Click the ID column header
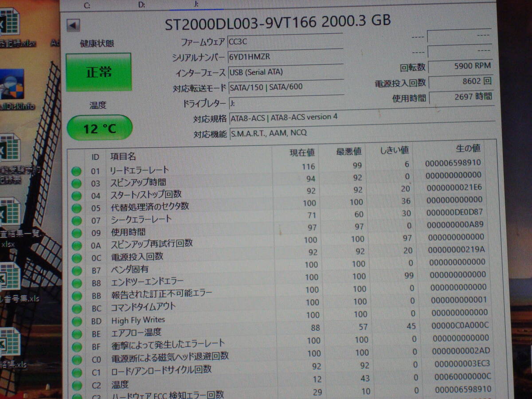This screenshot has width=532, height=399. click(95, 157)
